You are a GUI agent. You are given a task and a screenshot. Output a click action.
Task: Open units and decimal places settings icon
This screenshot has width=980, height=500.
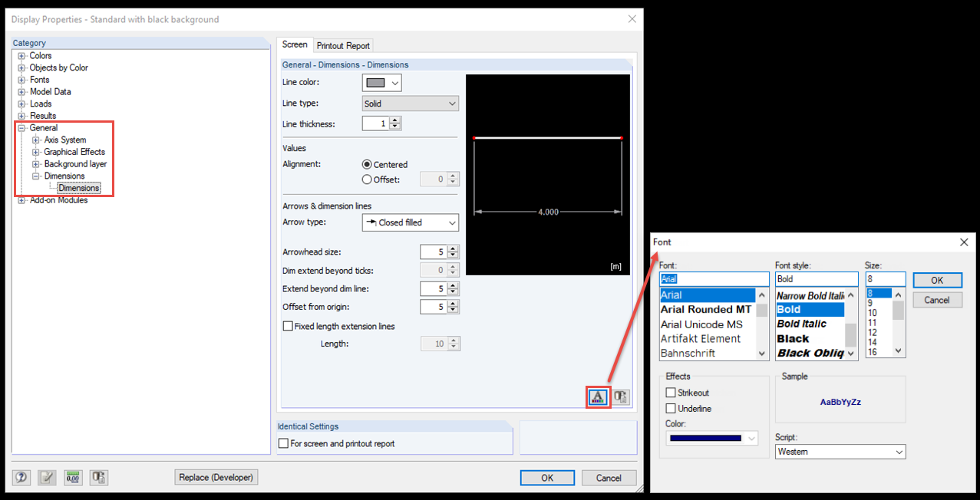(72, 477)
